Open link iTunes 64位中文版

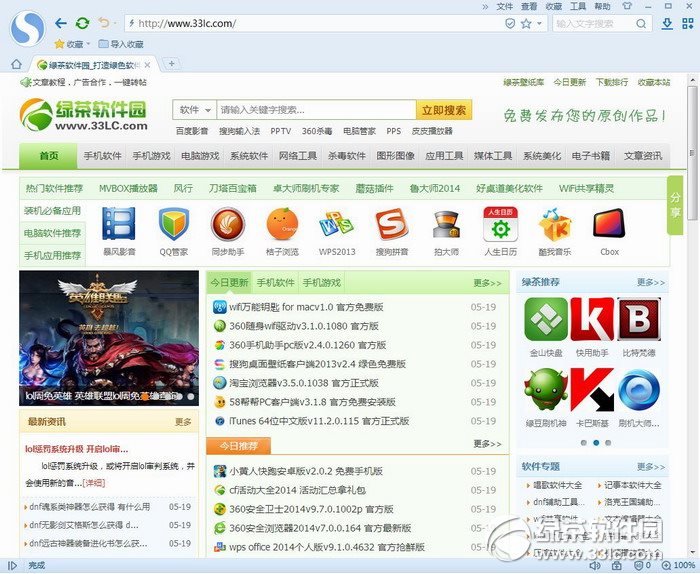[x=319, y=421]
